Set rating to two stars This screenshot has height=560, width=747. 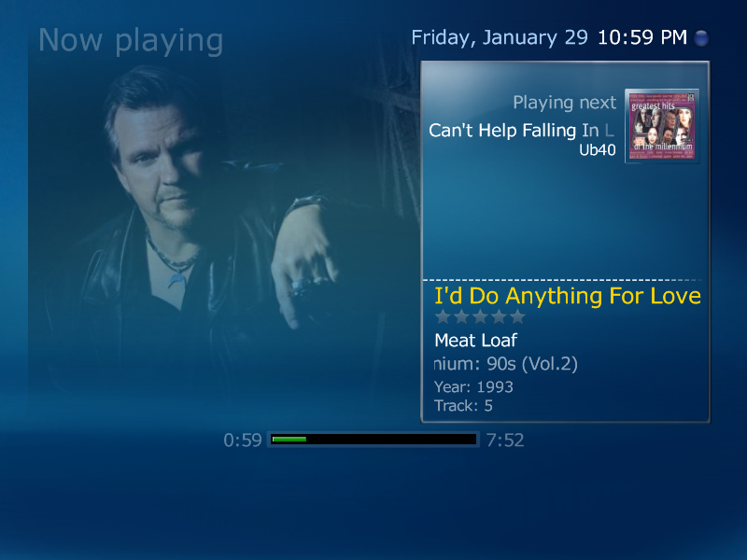click(x=461, y=316)
